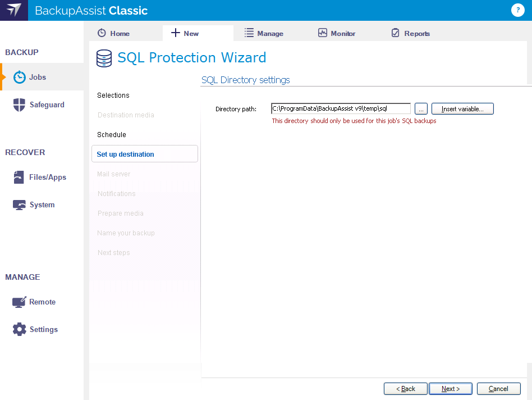Click the Remote monitor icon
This screenshot has width=532, height=400.
click(x=19, y=302)
